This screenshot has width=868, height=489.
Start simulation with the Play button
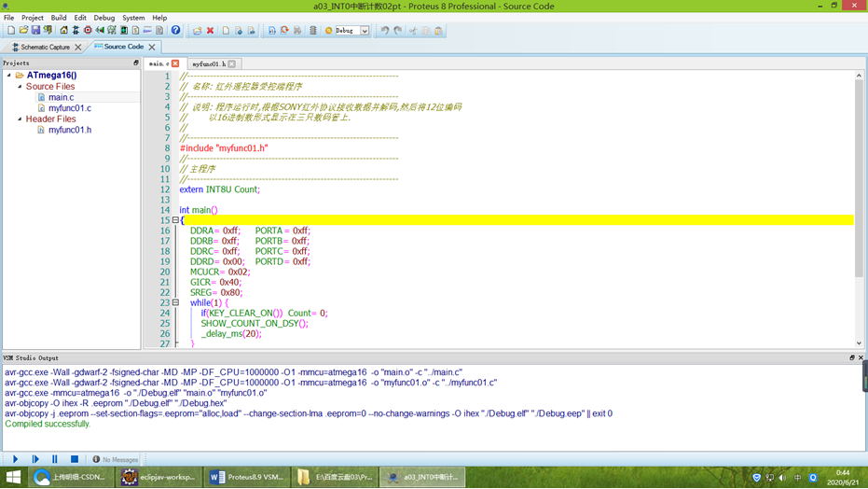16,459
